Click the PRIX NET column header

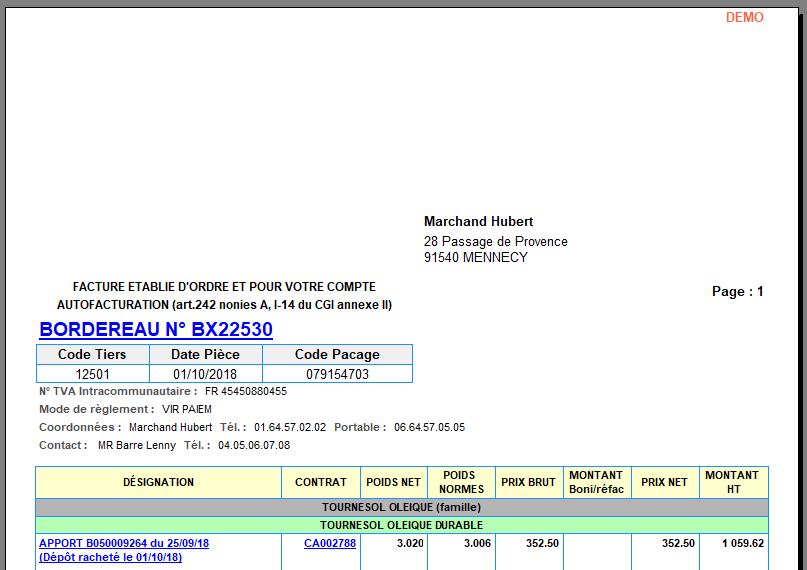tap(664, 482)
